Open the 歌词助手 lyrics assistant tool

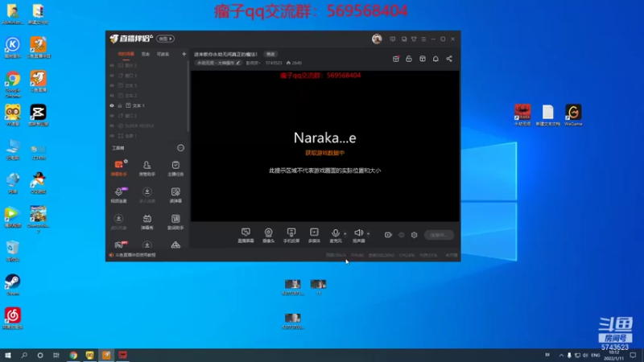click(175, 221)
